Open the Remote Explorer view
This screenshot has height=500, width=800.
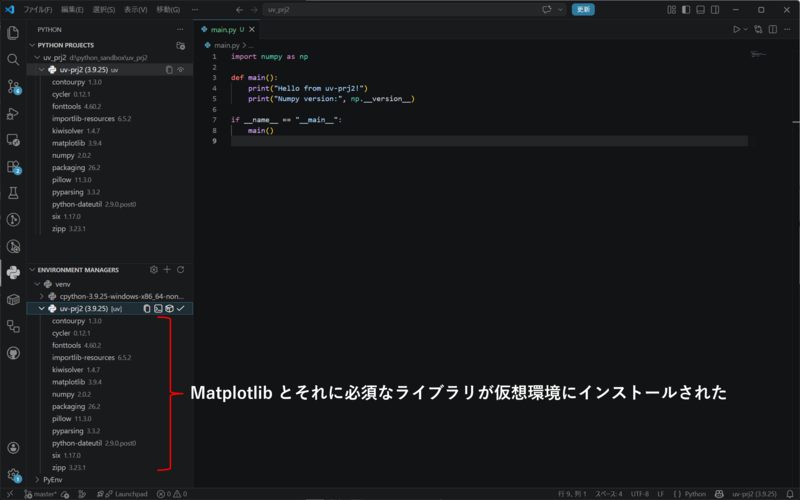[x=13, y=140]
